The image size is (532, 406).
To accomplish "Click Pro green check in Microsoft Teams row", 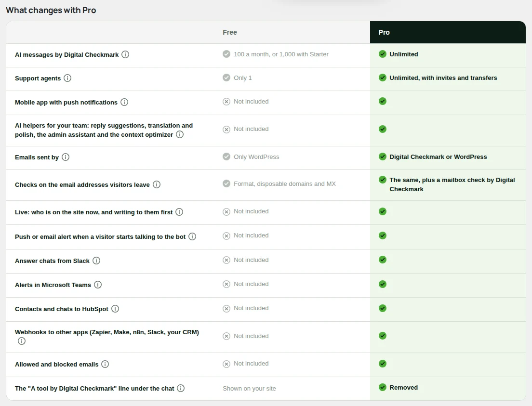I will click(x=383, y=284).
